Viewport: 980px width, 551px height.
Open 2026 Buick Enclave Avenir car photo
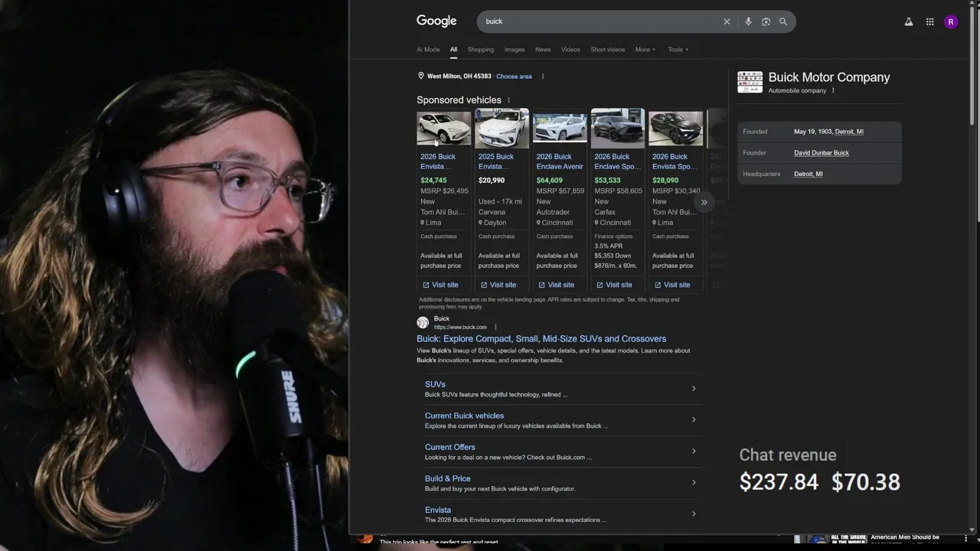tap(560, 129)
